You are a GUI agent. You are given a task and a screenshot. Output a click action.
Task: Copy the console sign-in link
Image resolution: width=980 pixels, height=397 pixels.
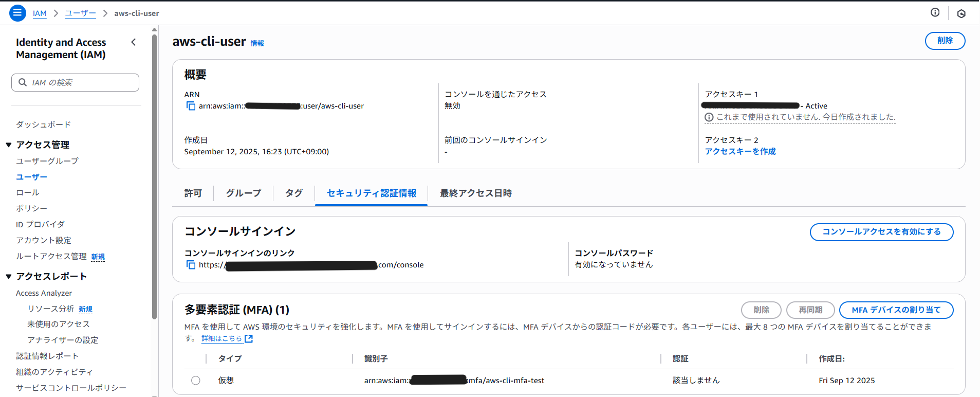point(191,265)
